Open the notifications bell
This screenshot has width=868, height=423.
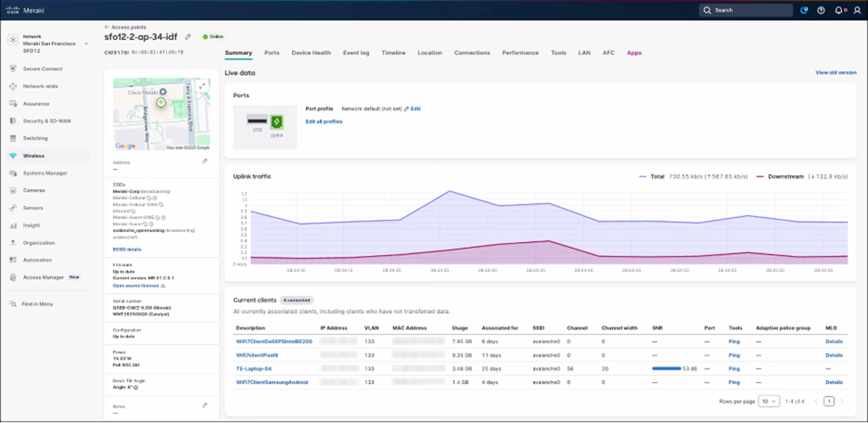coord(839,10)
